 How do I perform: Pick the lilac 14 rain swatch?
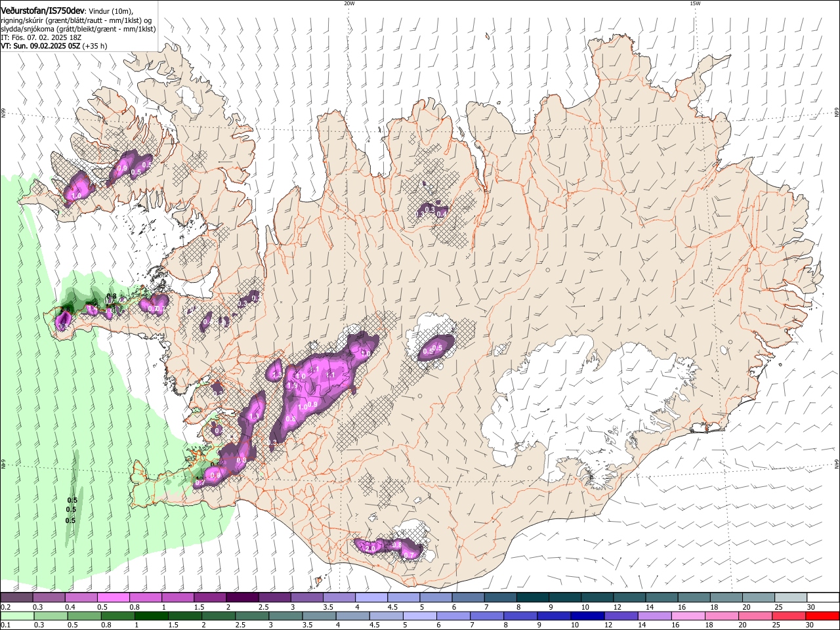coord(654,616)
